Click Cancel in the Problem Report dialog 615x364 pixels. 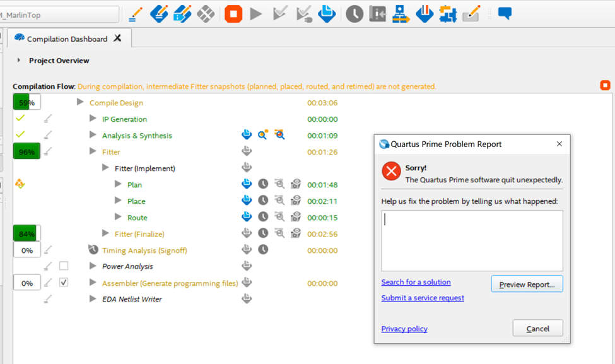tap(538, 328)
